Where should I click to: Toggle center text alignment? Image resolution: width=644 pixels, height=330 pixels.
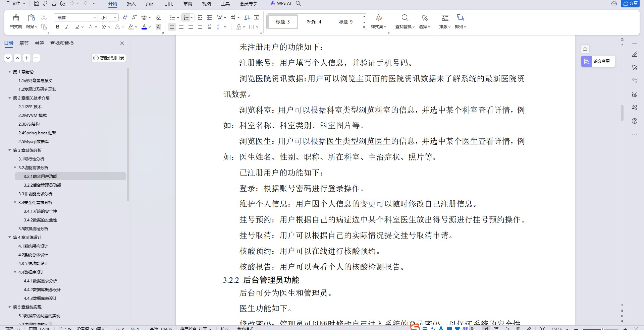pos(181,27)
